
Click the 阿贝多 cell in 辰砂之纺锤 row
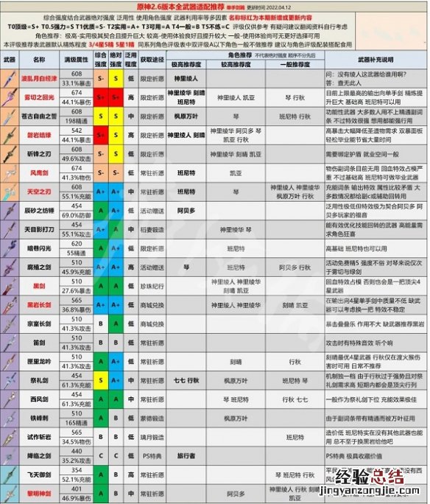(186, 211)
